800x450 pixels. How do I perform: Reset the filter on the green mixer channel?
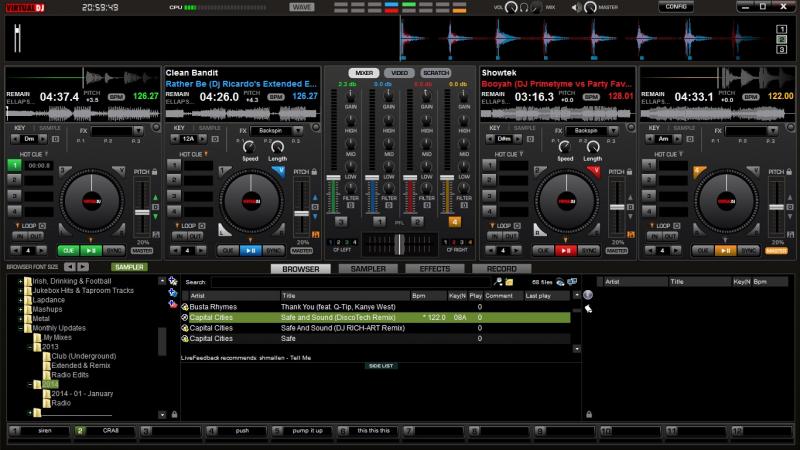pyautogui.click(x=351, y=205)
